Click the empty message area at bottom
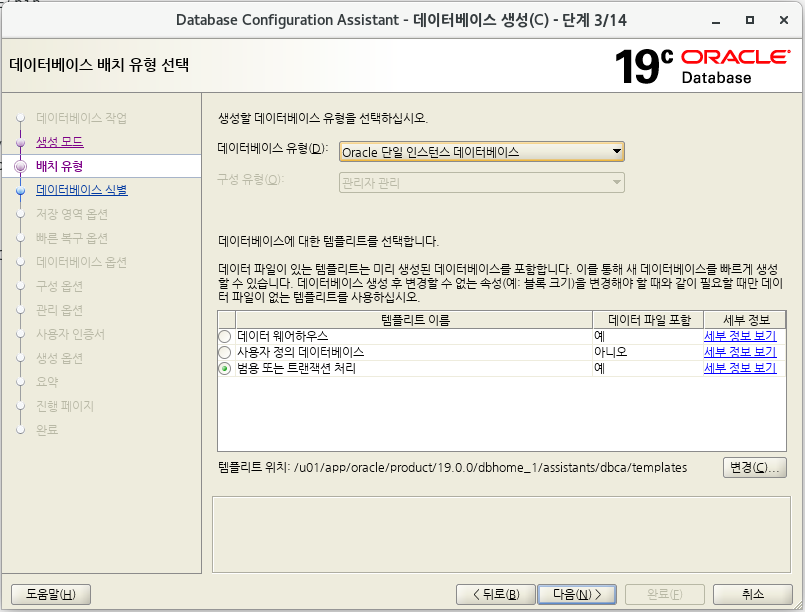The width and height of the screenshot is (805, 612). pos(501,534)
